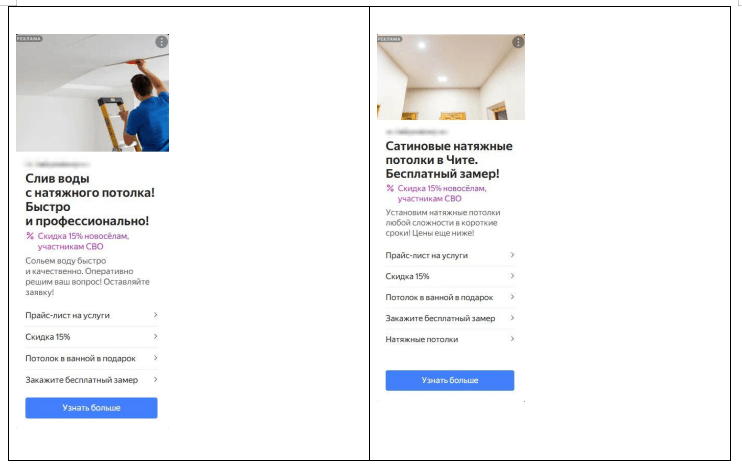Click left Узнать больше button

click(91, 408)
